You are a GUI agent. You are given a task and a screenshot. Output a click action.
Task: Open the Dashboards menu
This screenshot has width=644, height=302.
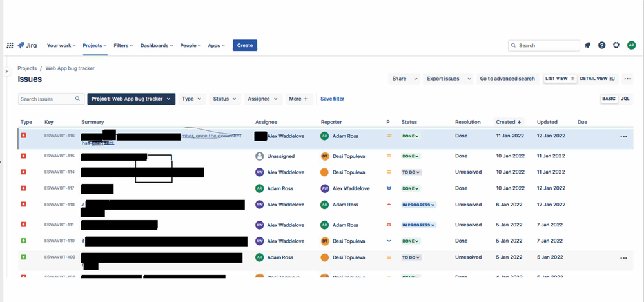pos(157,46)
